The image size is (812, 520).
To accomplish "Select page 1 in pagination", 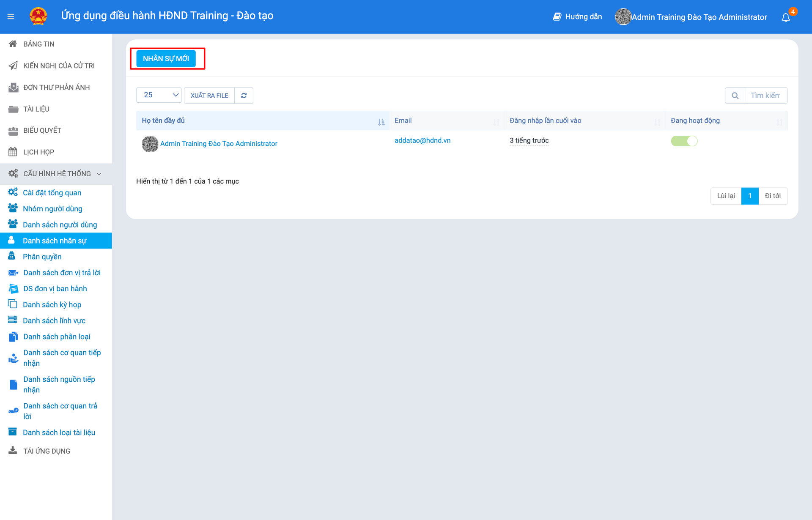I will coord(749,196).
